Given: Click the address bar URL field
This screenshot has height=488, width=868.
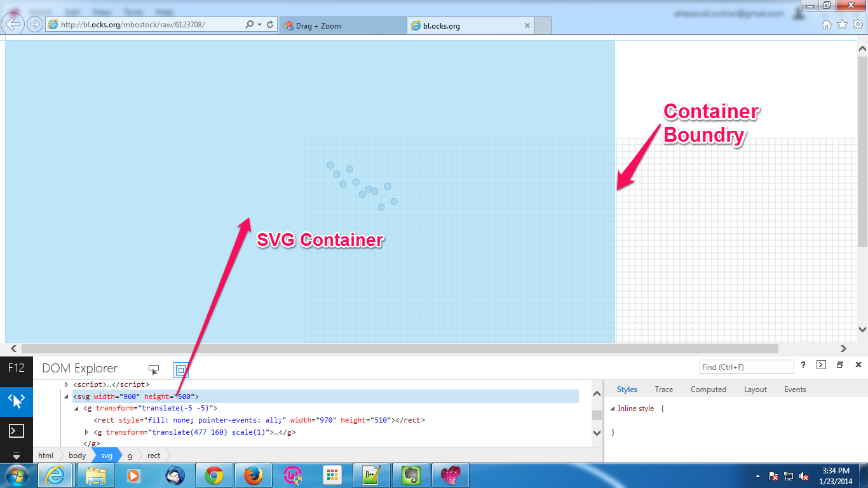Looking at the screenshot, I should [145, 25].
